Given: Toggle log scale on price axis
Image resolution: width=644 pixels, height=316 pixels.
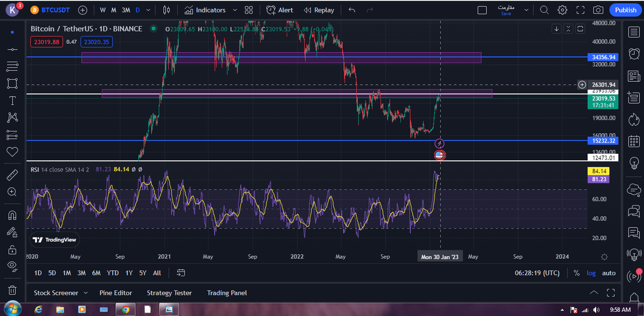Looking at the screenshot, I should click(591, 273).
